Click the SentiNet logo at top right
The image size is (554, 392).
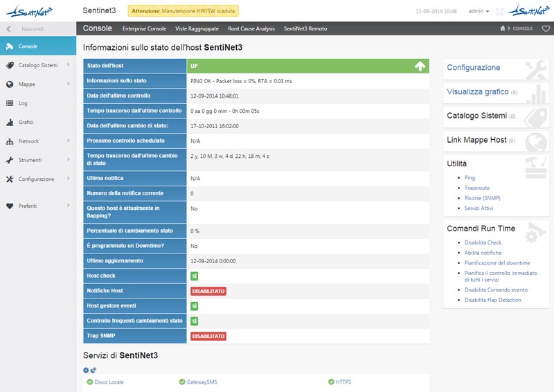point(529,10)
